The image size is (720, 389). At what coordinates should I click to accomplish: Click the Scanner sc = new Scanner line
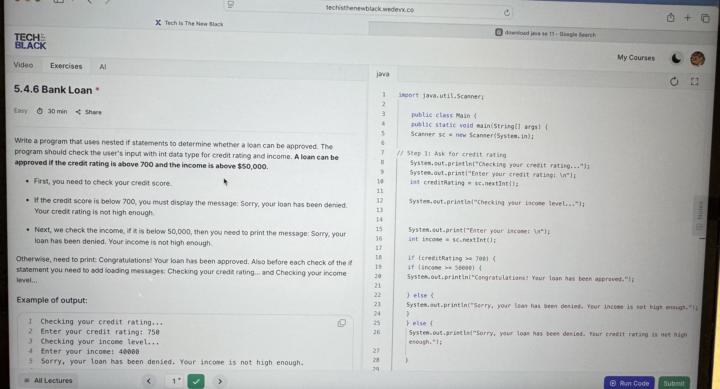click(472, 135)
